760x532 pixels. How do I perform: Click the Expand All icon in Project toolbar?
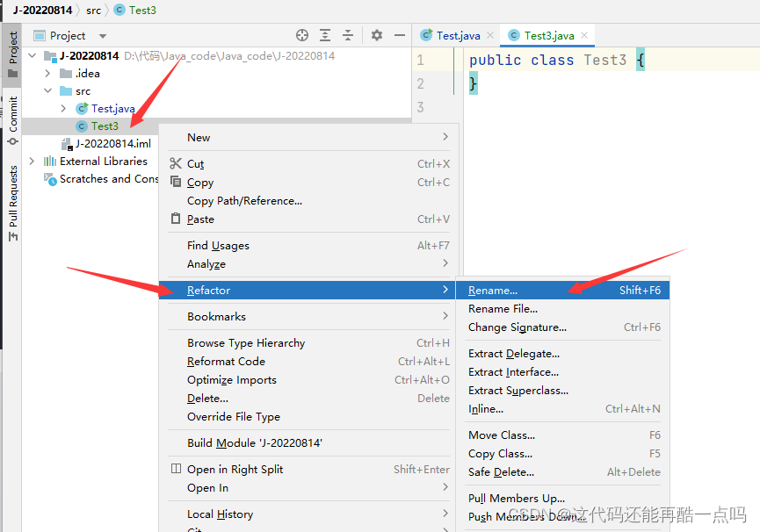(325, 35)
